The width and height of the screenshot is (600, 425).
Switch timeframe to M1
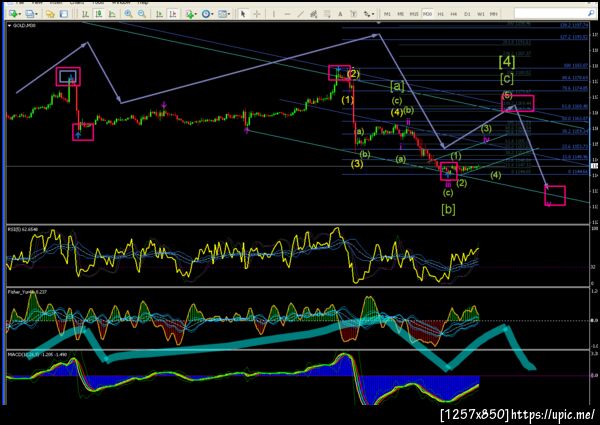[387, 14]
